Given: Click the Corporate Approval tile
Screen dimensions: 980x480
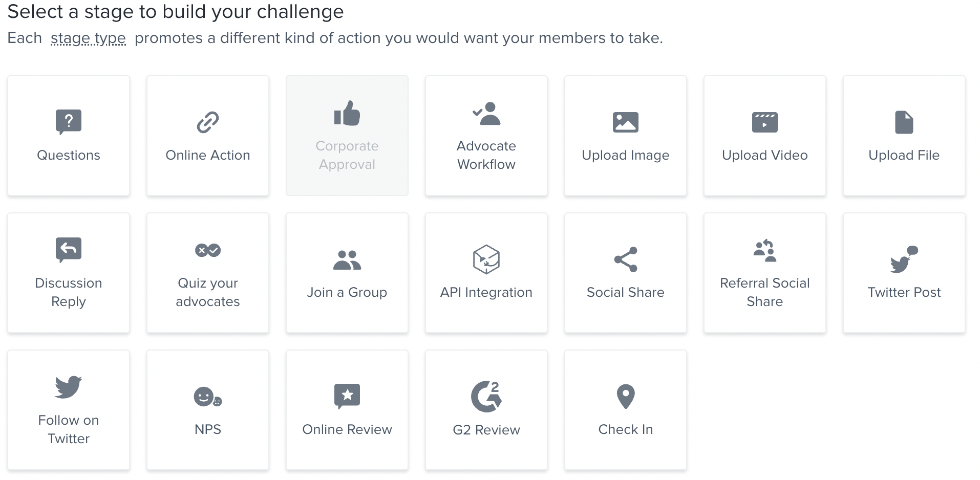Looking at the screenshot, I should coord(347,136).
